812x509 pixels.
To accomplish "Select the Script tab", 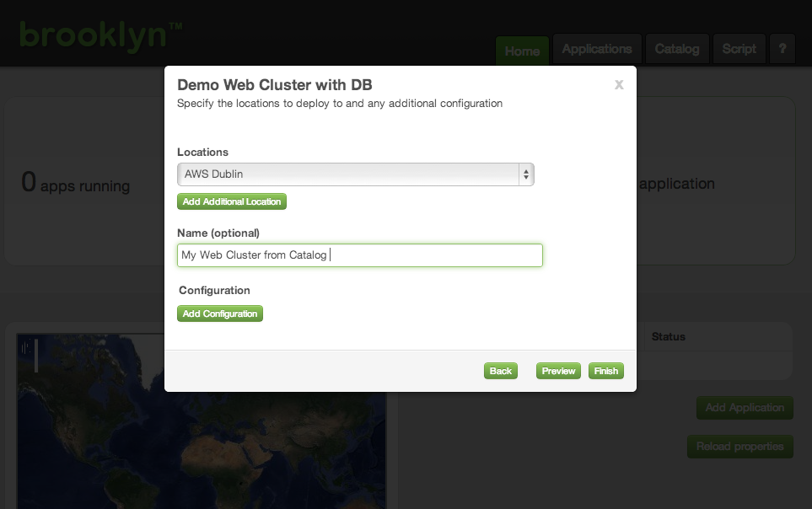I will pyautogui.click(x=739, y=49).
